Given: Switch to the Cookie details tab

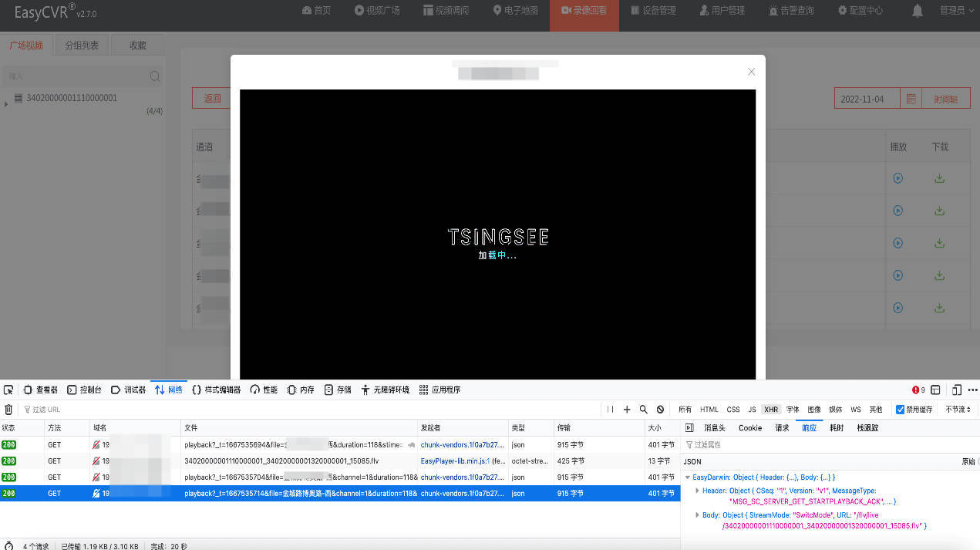Looking at the screenshot, I should (750, 427).
